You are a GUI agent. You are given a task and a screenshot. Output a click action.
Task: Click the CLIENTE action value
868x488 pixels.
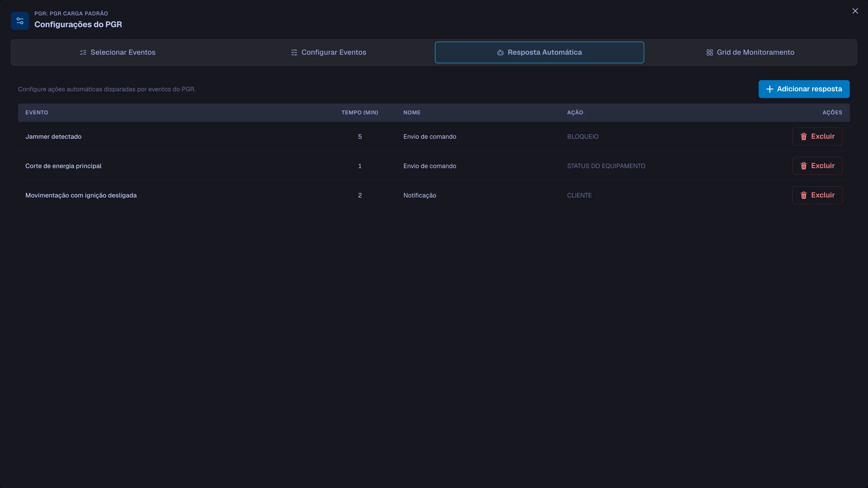coord(579,195)
